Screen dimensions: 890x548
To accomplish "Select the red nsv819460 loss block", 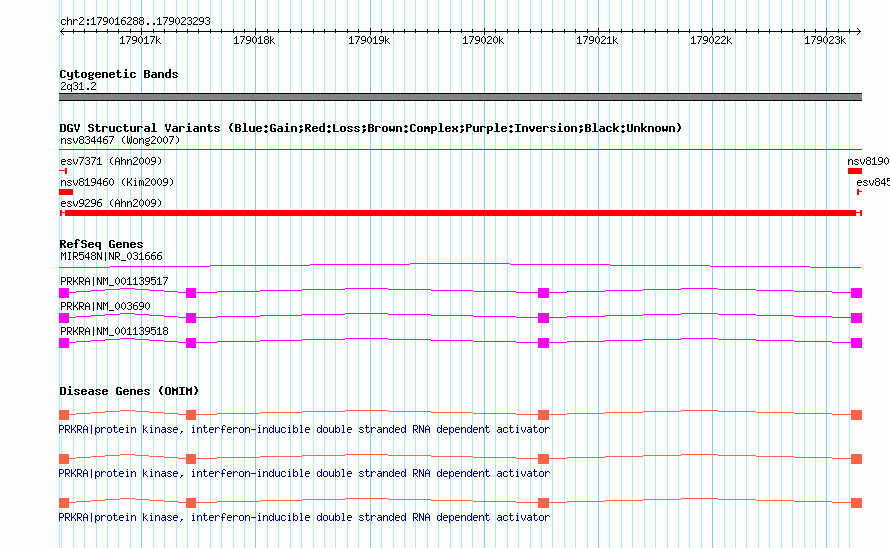I will [66, 192].
